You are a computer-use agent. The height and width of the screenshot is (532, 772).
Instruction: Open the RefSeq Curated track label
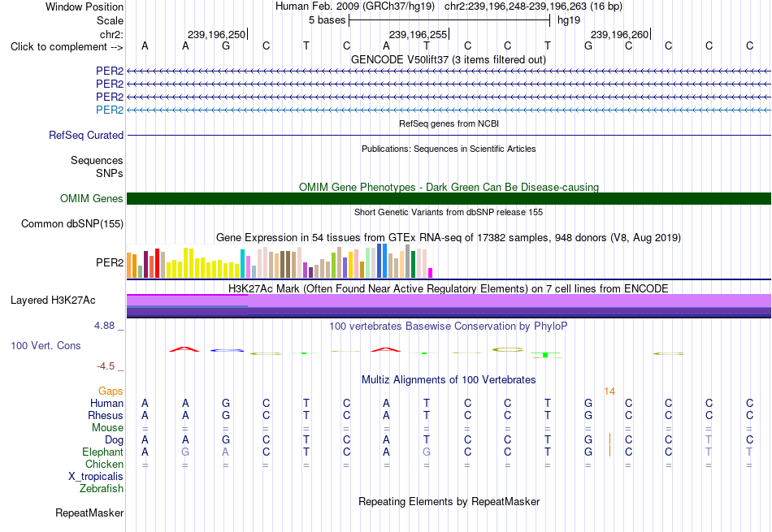pos(86,135)
